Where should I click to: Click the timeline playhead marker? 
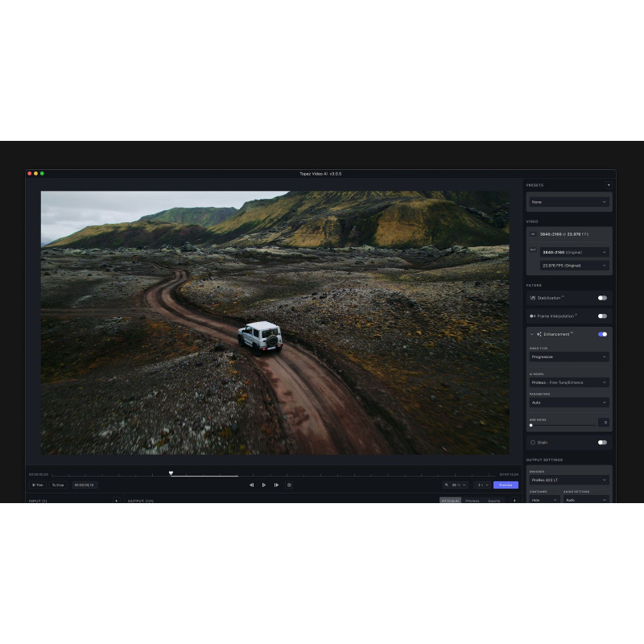click(171, 473)
